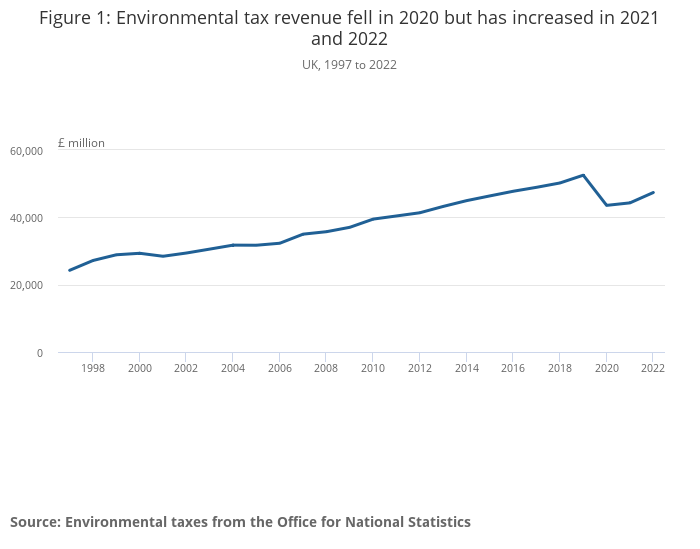This screenshot has width=700, height=549.
Task: Click the line's final point at 2022
Action: point(653,192)
